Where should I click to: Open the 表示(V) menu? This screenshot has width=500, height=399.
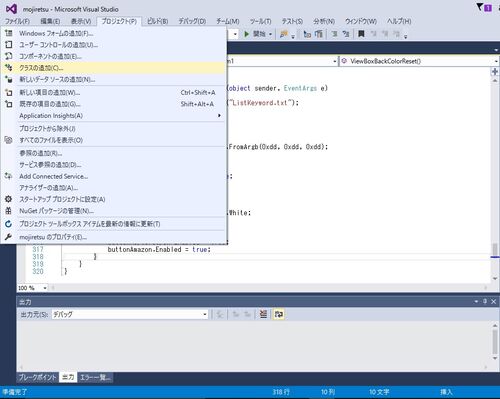pyautogui.click(x=81, y=21)
